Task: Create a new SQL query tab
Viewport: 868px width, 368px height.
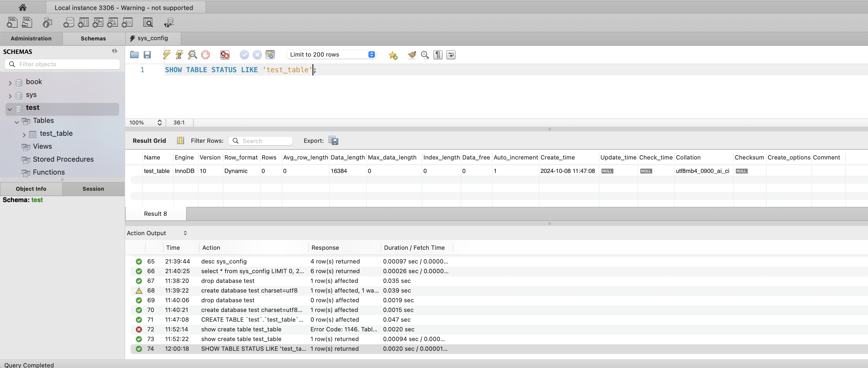Action: 12,22
